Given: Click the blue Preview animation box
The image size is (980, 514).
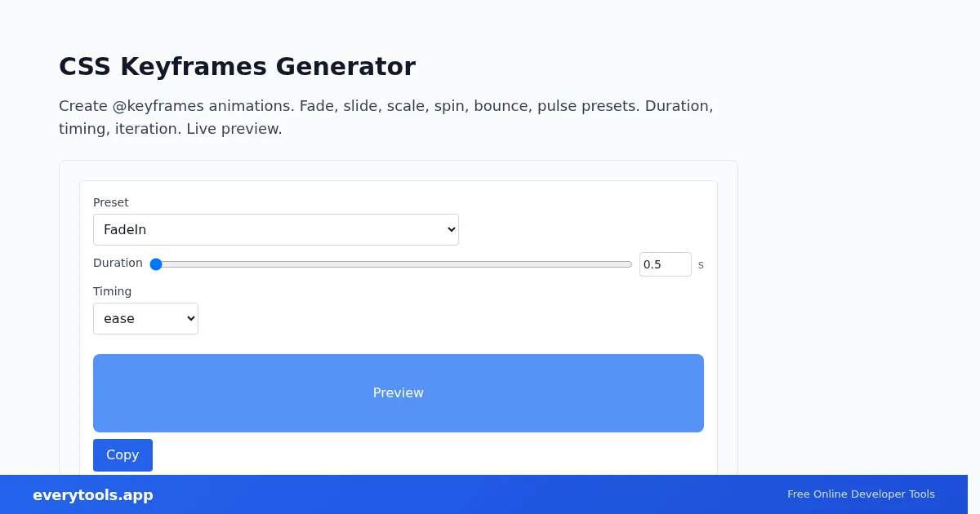Looking at the screenshot, I should [x=399, y=393].
